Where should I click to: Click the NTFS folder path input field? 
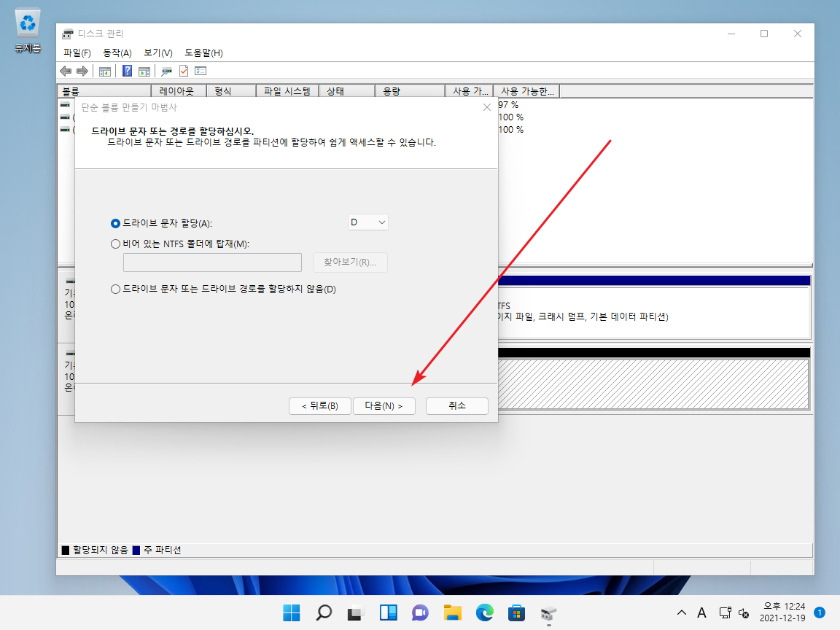[212, 262]
